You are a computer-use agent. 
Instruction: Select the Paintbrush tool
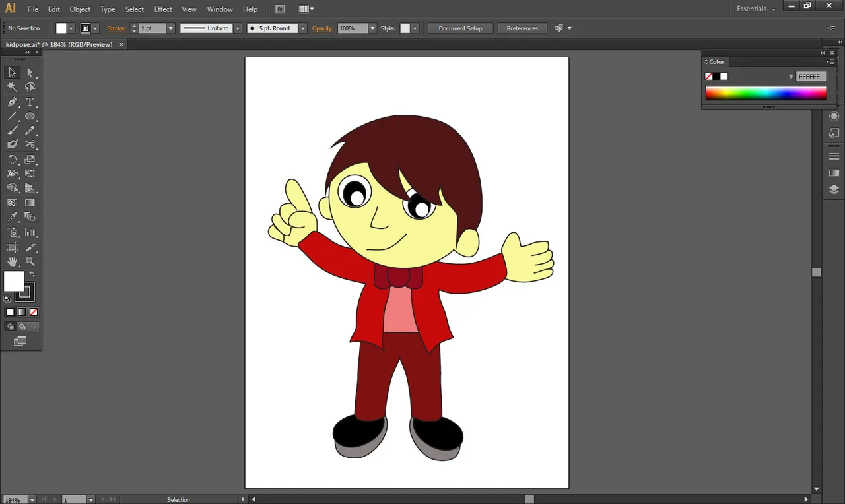(12, 130)
